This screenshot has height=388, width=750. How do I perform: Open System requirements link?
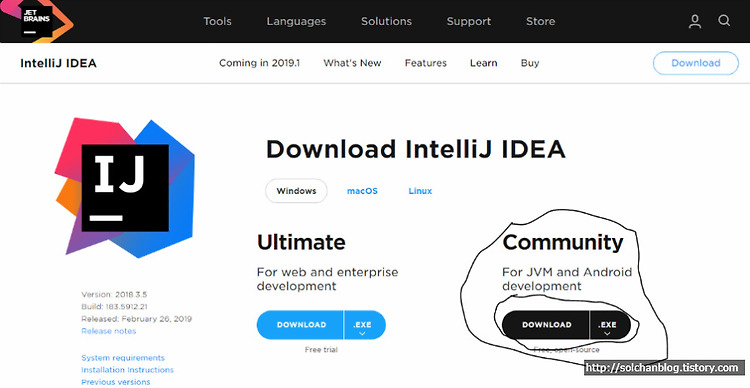pyautogui.click(x=123, y=358)
